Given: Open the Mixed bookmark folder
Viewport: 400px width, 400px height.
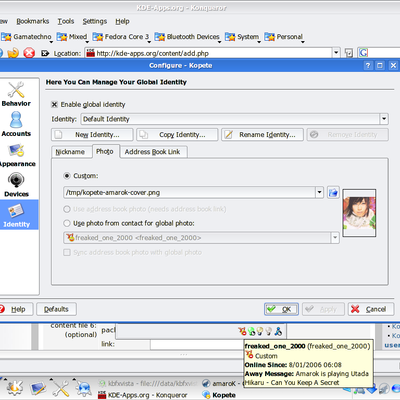Looking at the screenshot, I should 72,37.
